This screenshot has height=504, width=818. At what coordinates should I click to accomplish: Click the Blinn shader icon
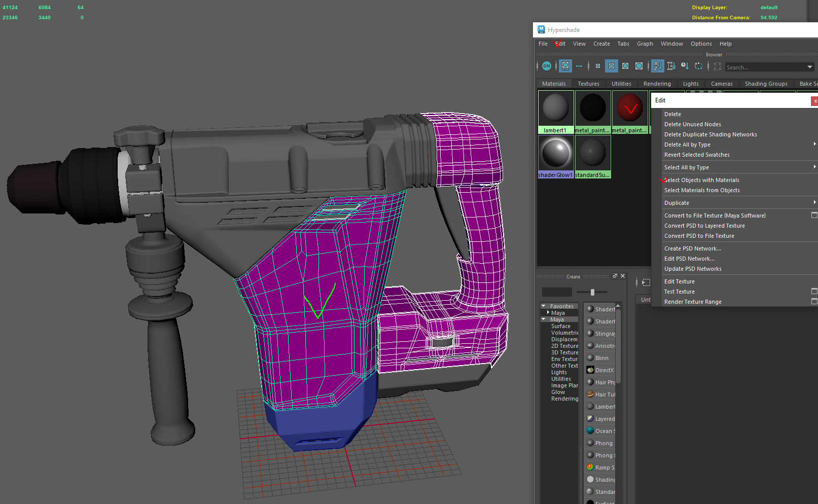[590, 358]
